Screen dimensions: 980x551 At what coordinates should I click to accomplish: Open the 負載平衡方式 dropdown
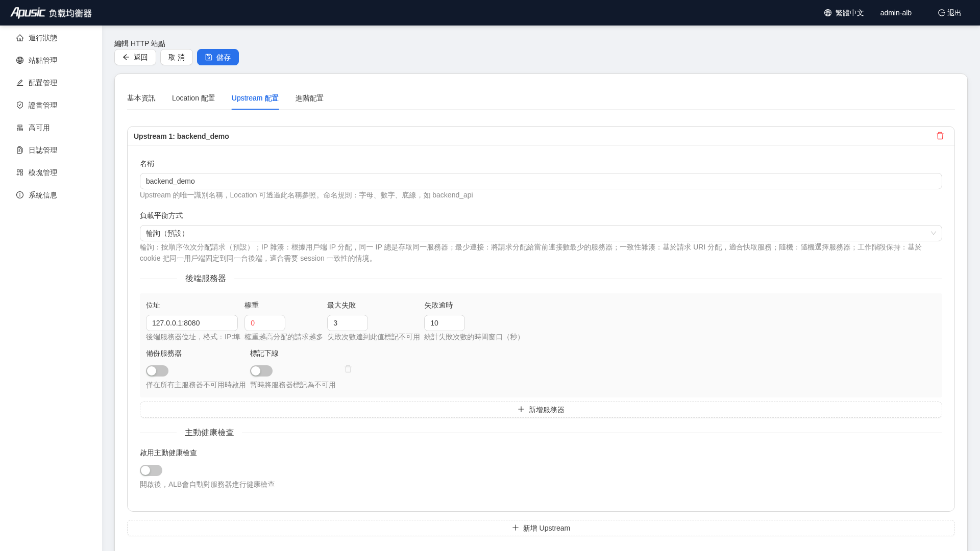click(x=541, y=233)
